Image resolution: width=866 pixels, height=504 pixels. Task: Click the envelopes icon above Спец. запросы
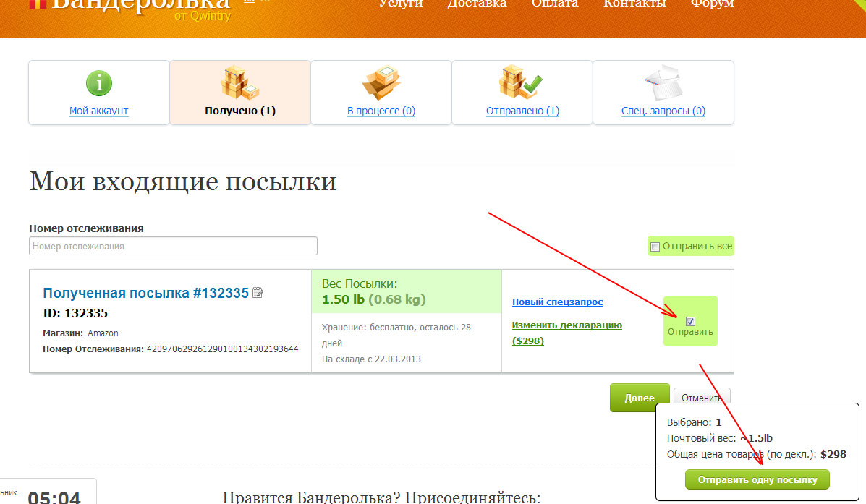(663, 82)
